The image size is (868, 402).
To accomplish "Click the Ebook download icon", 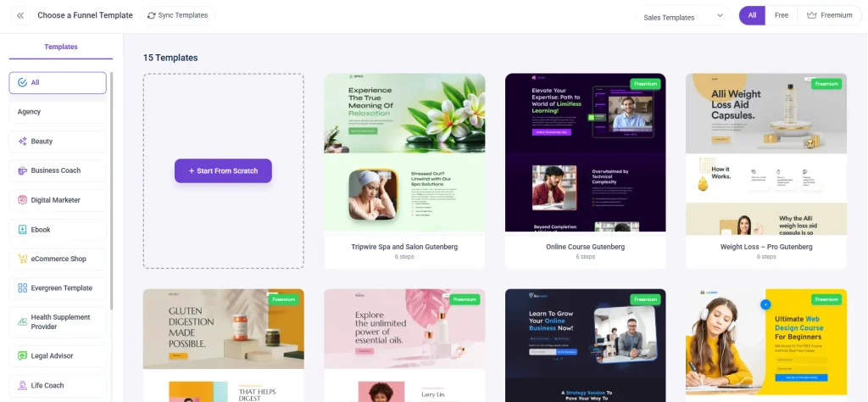I will click(22, 229).
